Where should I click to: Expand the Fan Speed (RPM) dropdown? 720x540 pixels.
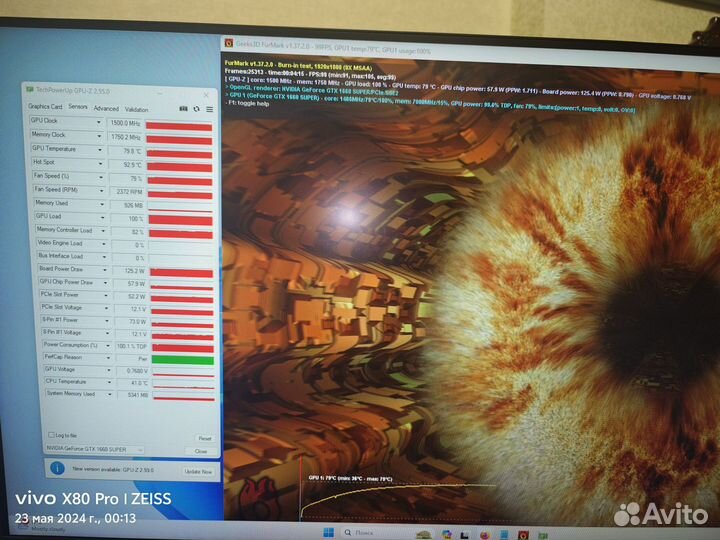(x=101, y=191)
